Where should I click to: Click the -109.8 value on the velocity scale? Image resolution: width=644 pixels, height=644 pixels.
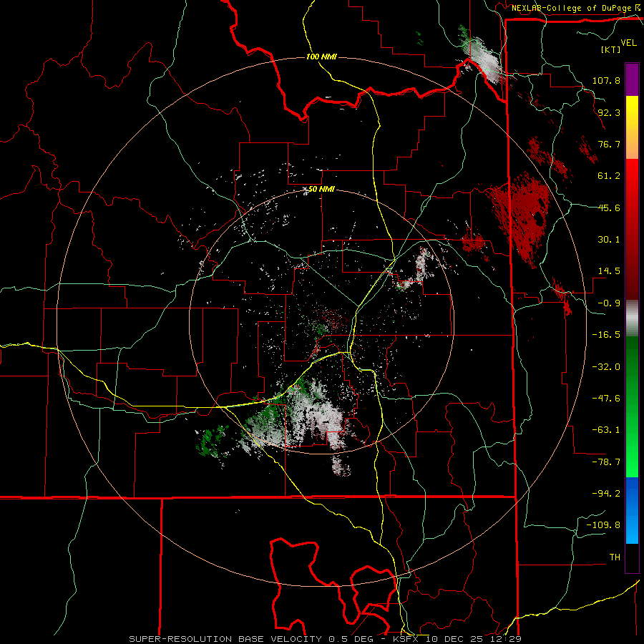point(603,525)
